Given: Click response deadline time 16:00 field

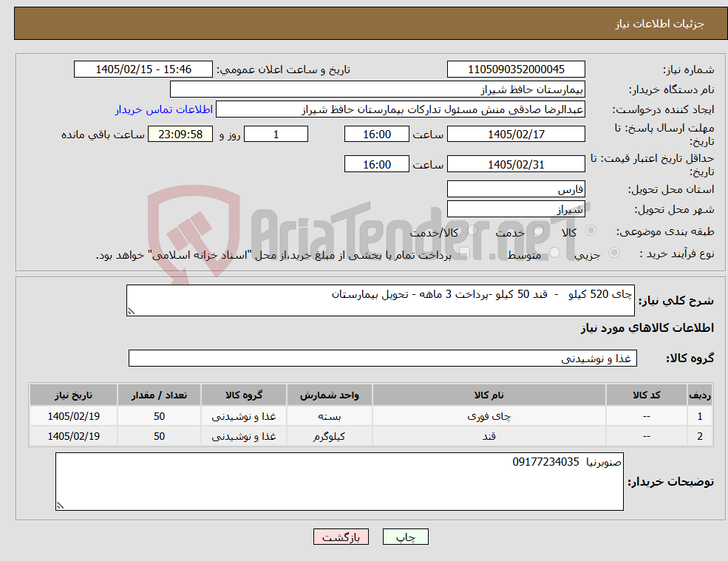Looking at the screenshot, I should [376, 135].
